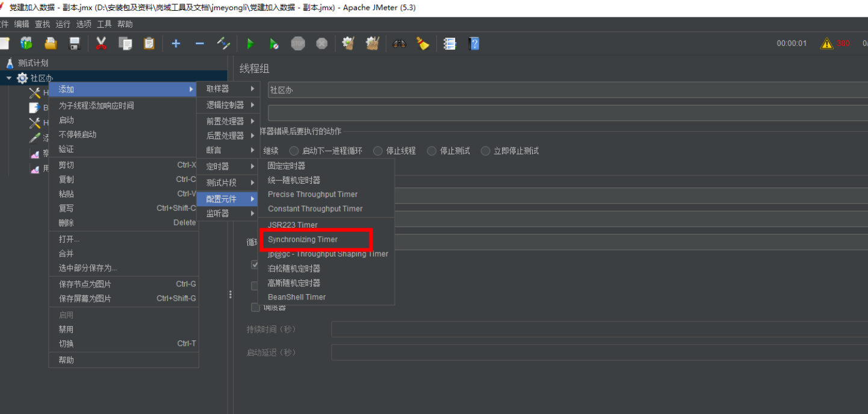Click the Clear results broom-gear icon
This screenshot has width=868, height=414.
coord(348,43)
